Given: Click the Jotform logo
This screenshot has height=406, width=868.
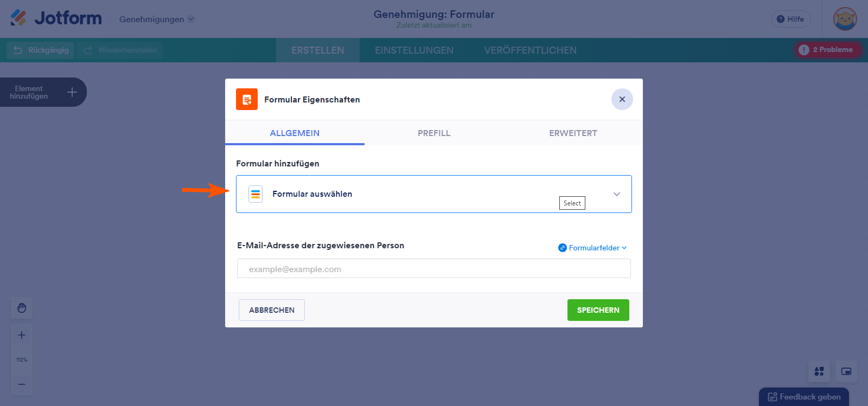Looking at the screenshot, I should coord(56,18).
